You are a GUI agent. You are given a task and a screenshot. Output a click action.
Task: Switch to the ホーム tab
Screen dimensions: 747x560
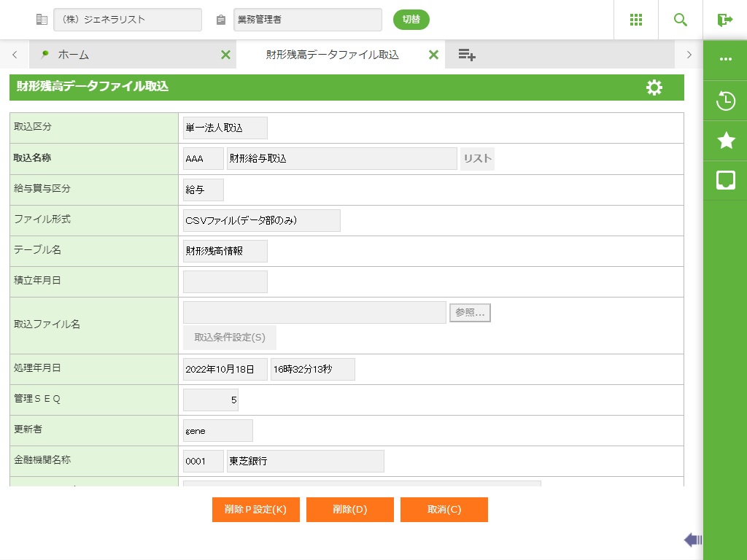pyautogui.click(x=73, y=55)
